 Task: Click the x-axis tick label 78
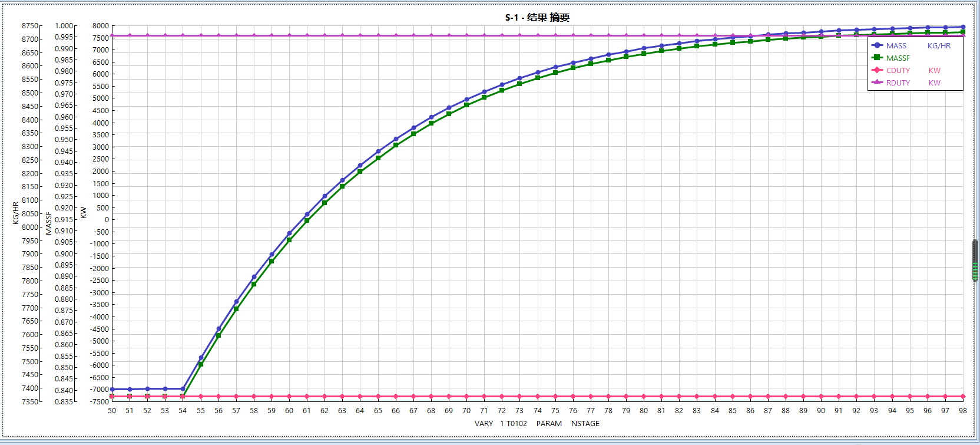coord(608,410)
